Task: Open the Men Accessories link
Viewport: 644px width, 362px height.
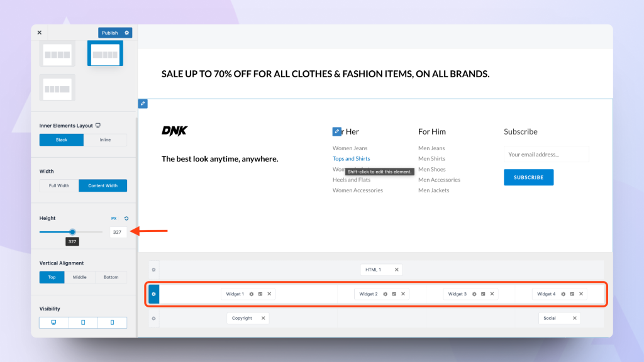Action: [440, 180]
